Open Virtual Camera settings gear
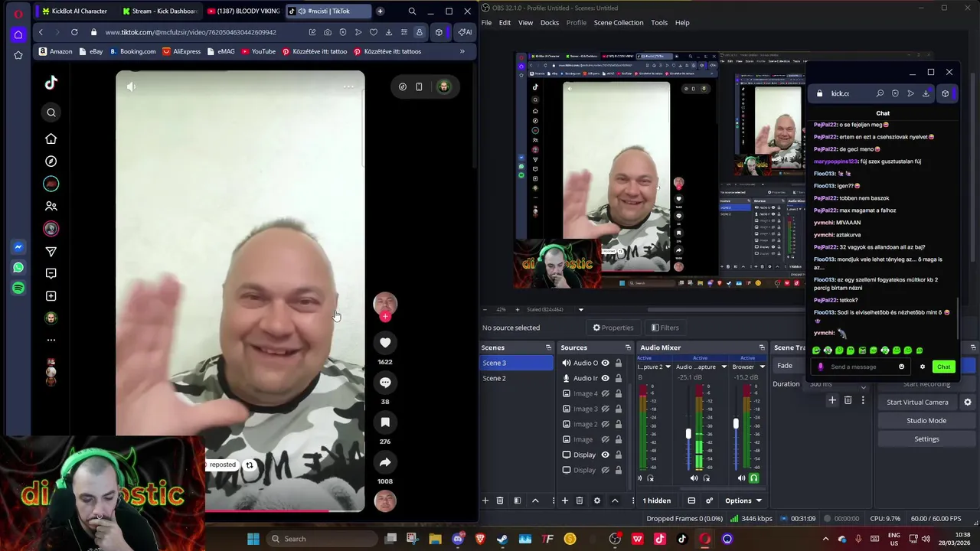 click(x=968, y=403)
